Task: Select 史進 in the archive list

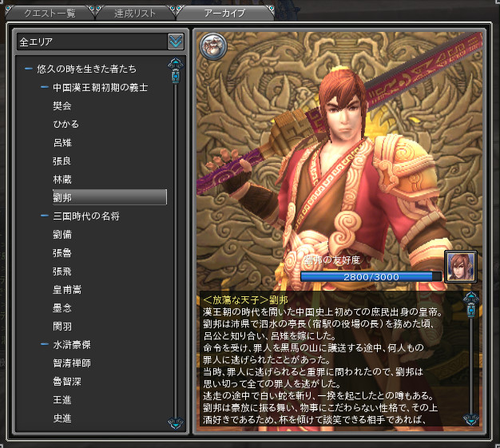Action: click(x=62, y=418)
